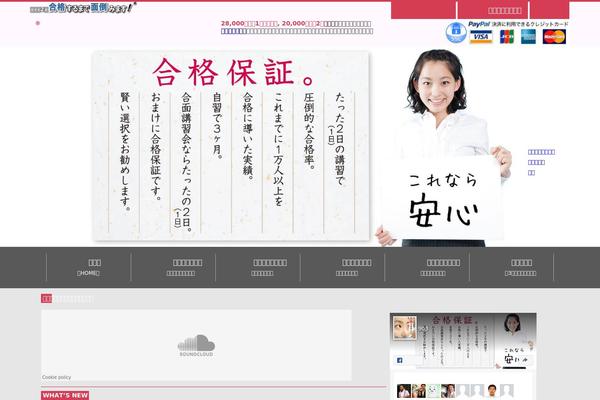Click the Cookie policy link
This screenshot has width=600, height=400.
pyautogui.click(x=57, y=377)
